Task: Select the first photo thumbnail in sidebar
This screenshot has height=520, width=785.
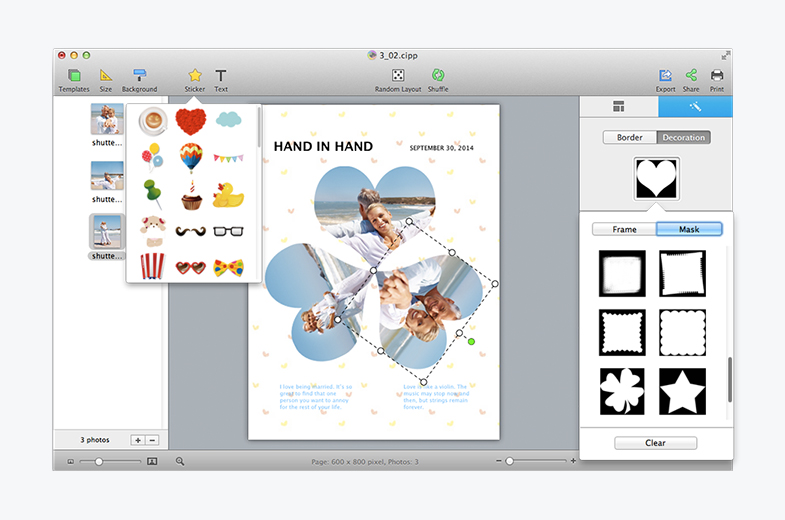Action: [x=107, y=119]
